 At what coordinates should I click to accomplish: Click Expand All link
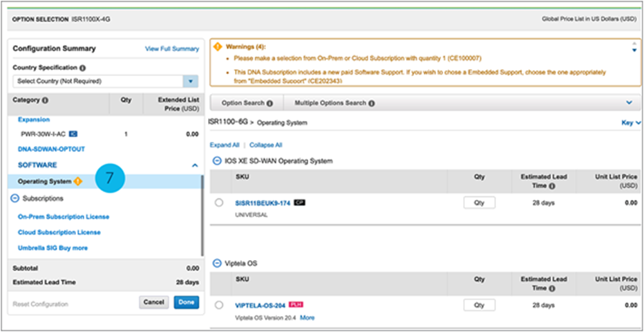tap(225, 145)
